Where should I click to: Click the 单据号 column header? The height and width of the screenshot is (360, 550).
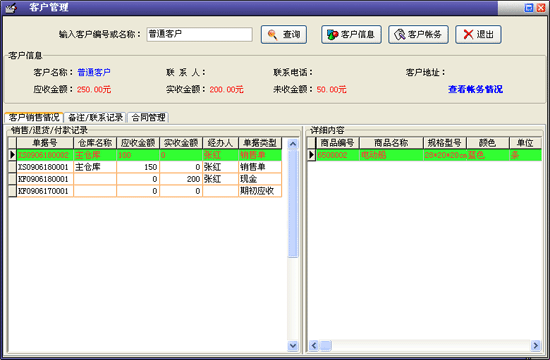pos(45,143)
